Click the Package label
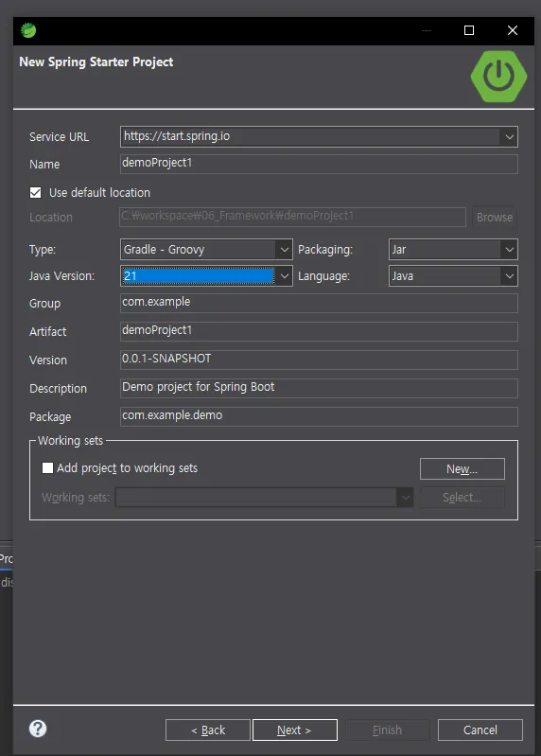The width and height of the screenshot is (541, 756). click(50, 417)
